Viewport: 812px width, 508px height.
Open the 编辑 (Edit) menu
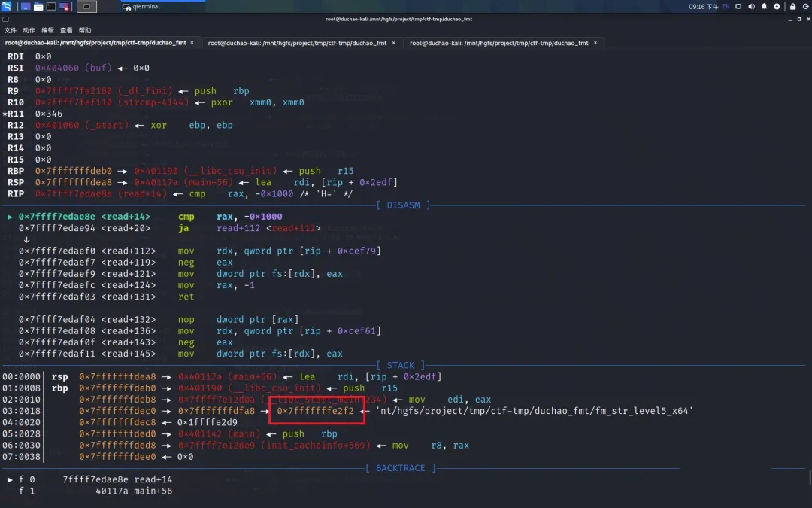(47, 31)
